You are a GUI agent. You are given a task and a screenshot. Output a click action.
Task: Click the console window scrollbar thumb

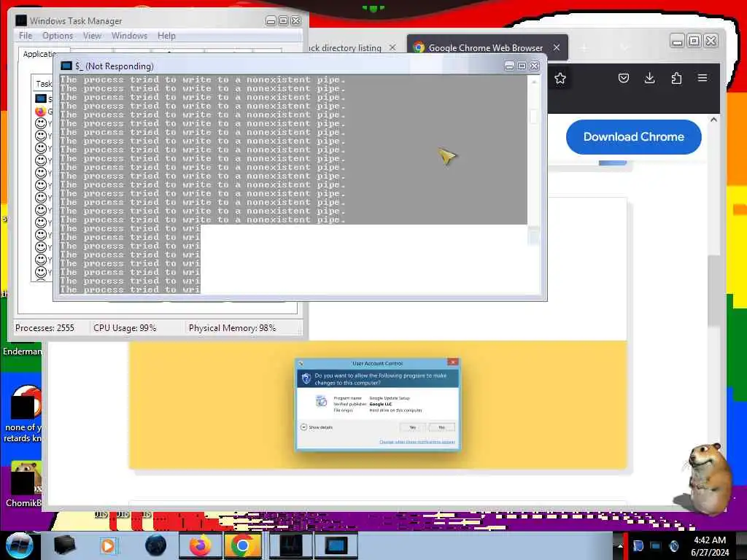(x=533, y=117)
